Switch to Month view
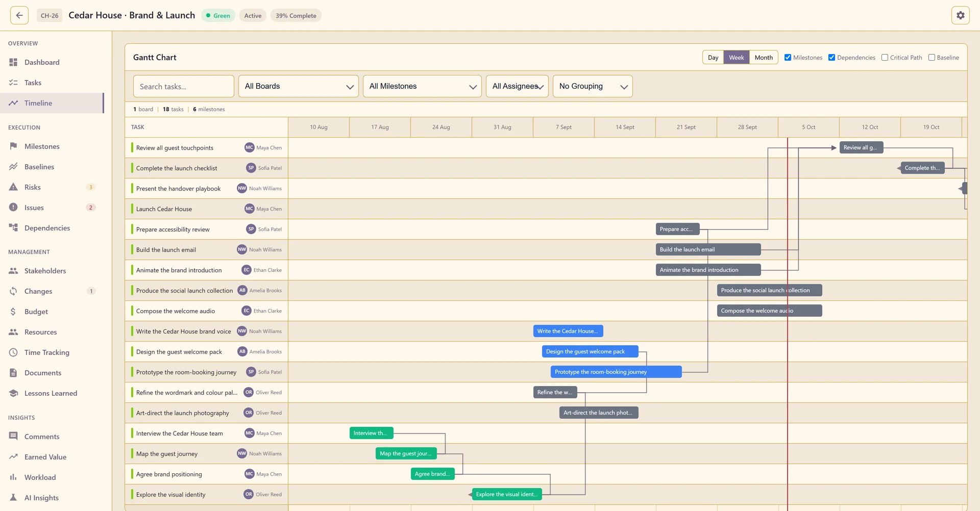This screenshot has height=511, width=980. click(x=764, y=58)
